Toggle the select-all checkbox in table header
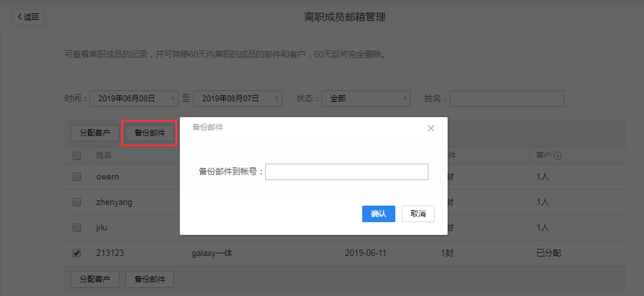Screen dimensions: 644x296 click(x=77, y=155)
